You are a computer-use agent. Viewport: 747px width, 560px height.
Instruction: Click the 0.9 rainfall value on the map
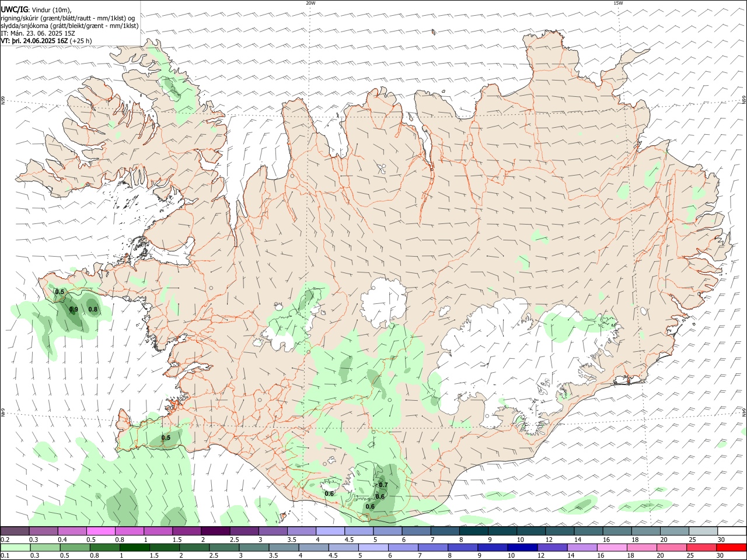point(74,309)
